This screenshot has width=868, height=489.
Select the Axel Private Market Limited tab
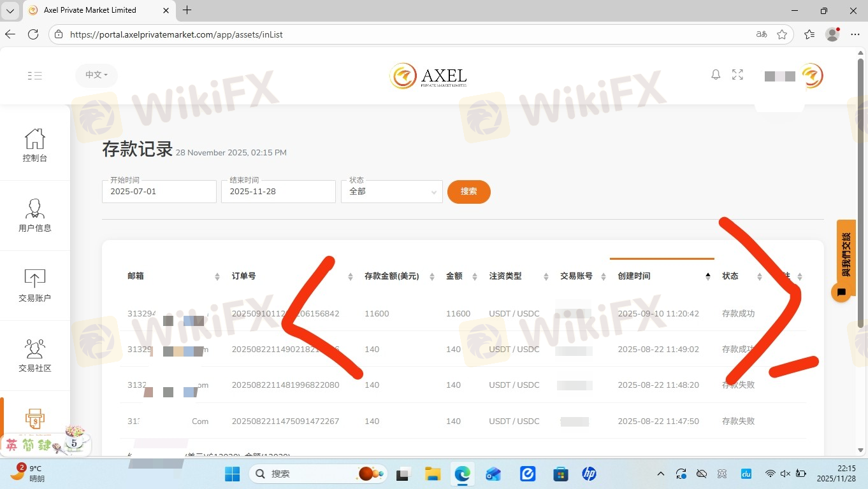[99, 10]
